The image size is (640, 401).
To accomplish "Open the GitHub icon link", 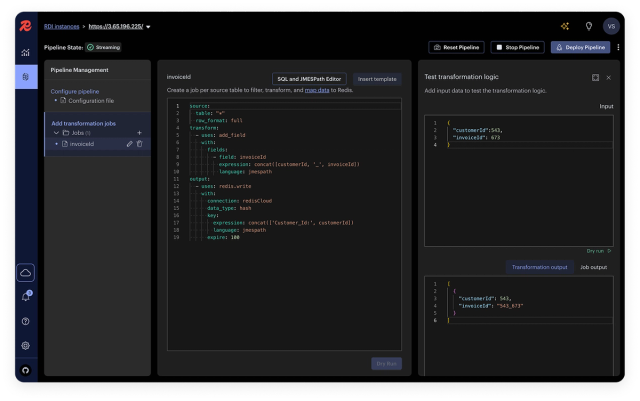I will click(x=26, y=370).
